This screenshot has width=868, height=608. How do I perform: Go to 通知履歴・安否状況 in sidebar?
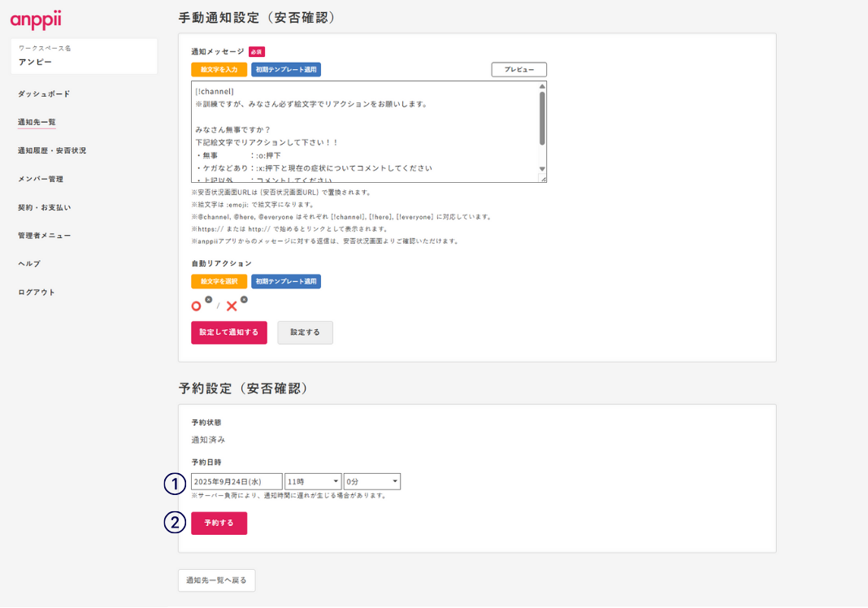tap(52, 150)
